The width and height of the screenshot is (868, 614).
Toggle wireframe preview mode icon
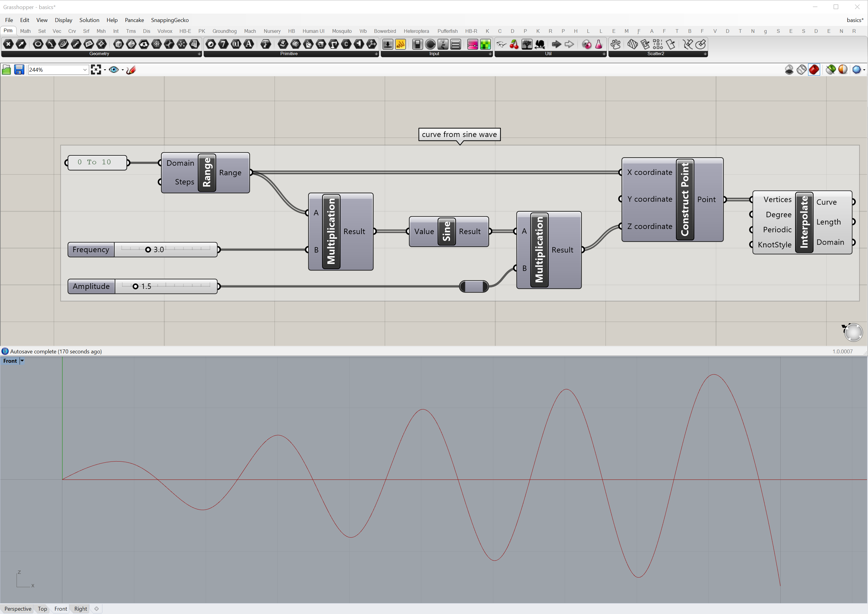801,70
